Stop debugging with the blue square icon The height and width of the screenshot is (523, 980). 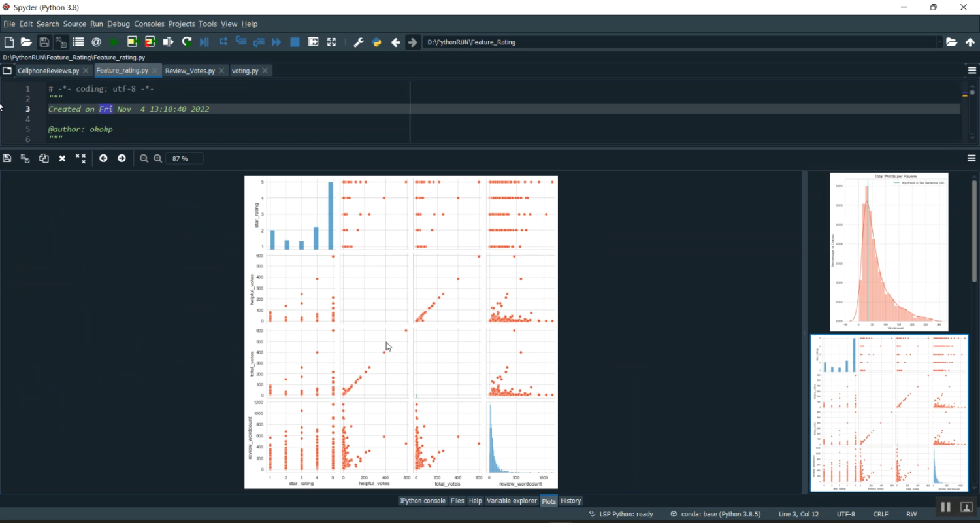tap(295, 42)
